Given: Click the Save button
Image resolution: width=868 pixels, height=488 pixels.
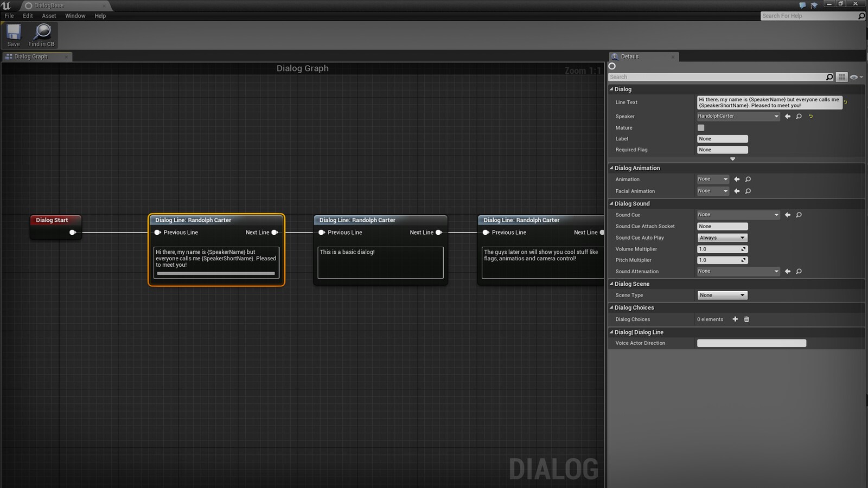Looking at the screenshot, I should point(12,35).
